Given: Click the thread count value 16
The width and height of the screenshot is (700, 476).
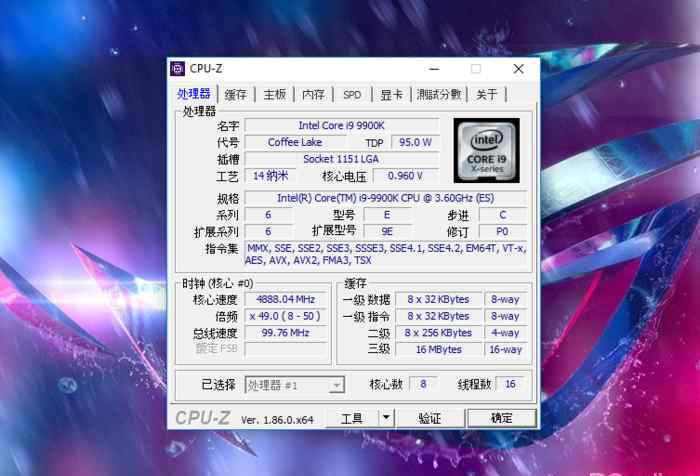Looking at the screenshot, I should point(510,384).
